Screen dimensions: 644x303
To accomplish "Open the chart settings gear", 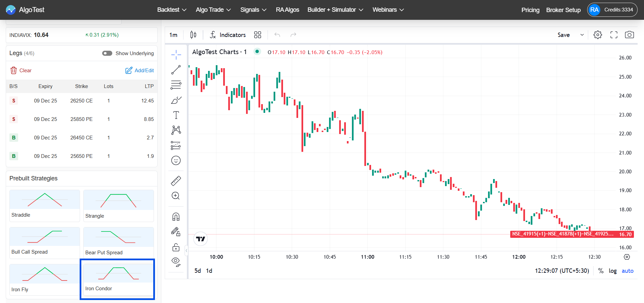I will click(x=598, y=35).
